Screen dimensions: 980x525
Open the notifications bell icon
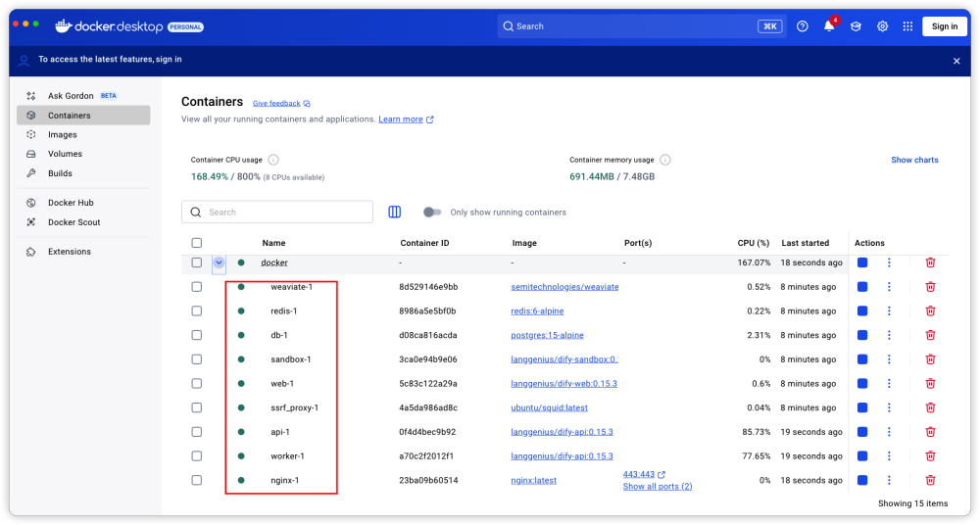point(829,26)
